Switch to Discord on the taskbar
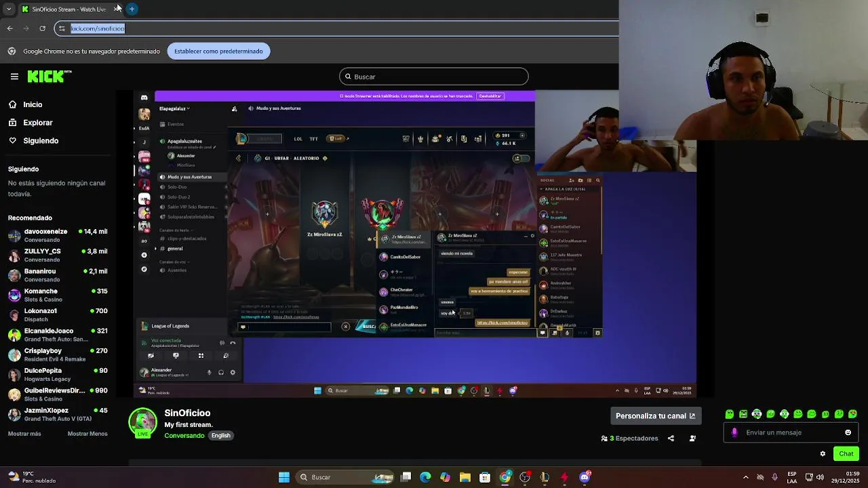Image resolution: width=868 pixels, height=488 pixels. pos(585,477)
